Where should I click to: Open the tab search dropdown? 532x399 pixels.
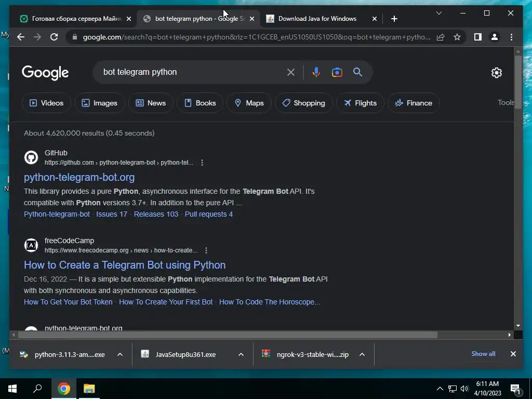pos(438,13)
